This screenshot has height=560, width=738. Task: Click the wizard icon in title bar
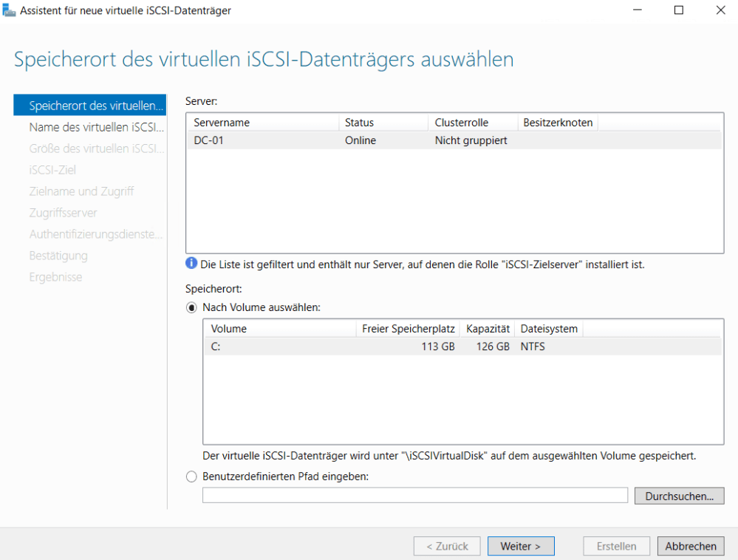pos(10,10)
